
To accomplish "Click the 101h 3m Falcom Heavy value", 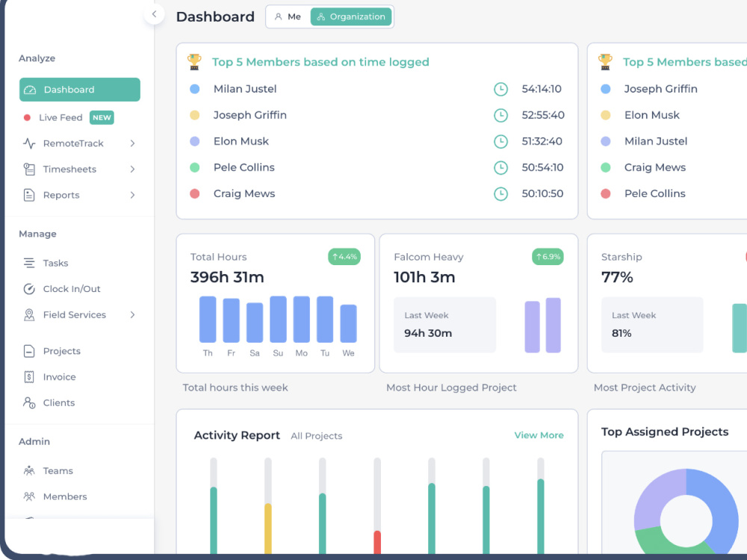I will tap(424, 277).
